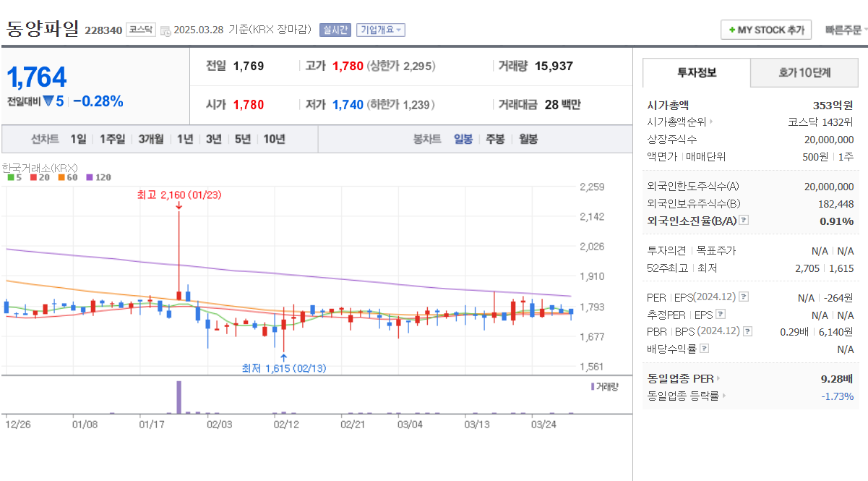Switch to the 투자정보 tab
The height and width of the screenshot is (481, 868).
(697, 72)
